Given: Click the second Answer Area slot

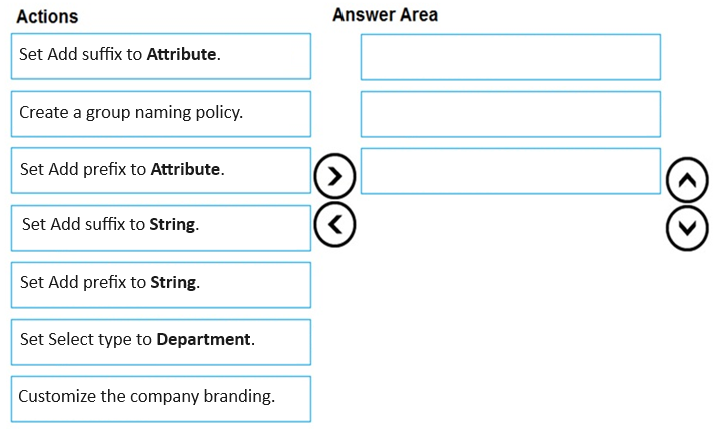Looking at the screenshot, I should click(x=510, y=113).
